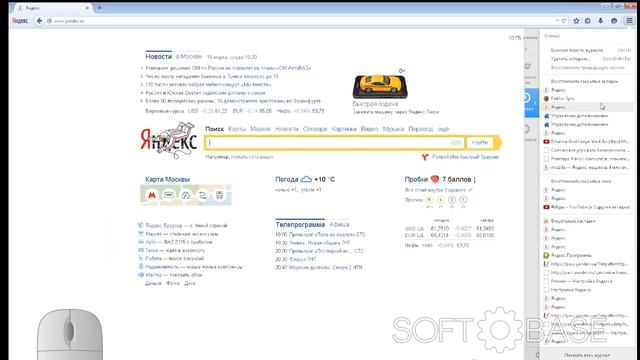Click the weather cloud icon next to Погода
The height and width of the screenshot is (360, 640).
point(306,179)
